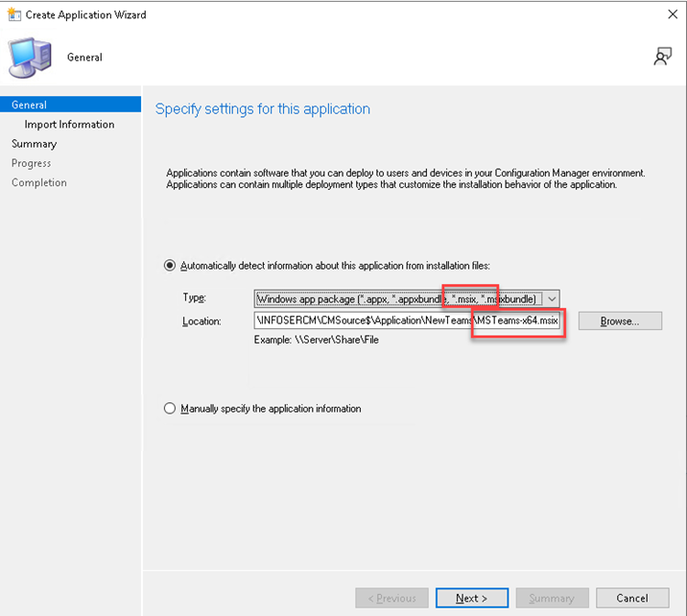Open the General wizard step

coord(30,105)
